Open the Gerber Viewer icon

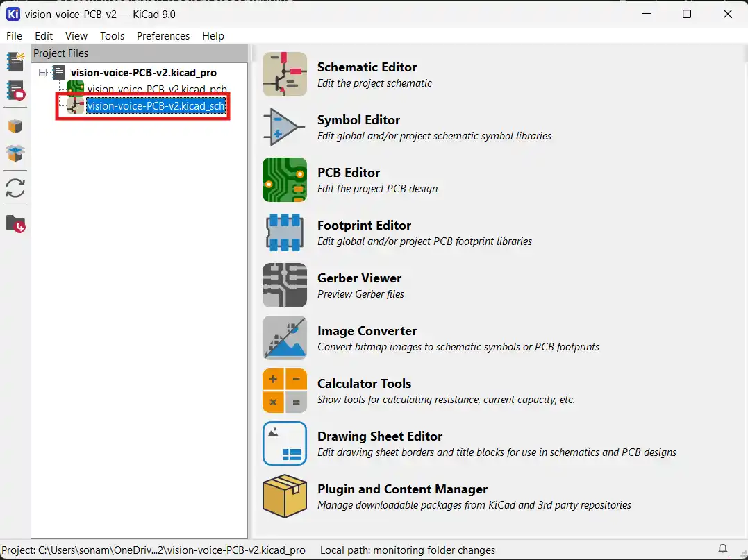[x=284, y=285]
